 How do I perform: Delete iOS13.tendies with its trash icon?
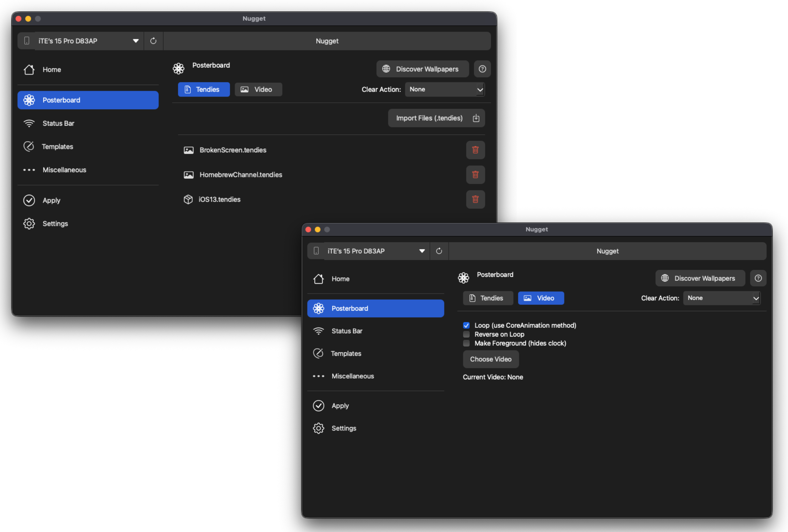pos(475,199)
